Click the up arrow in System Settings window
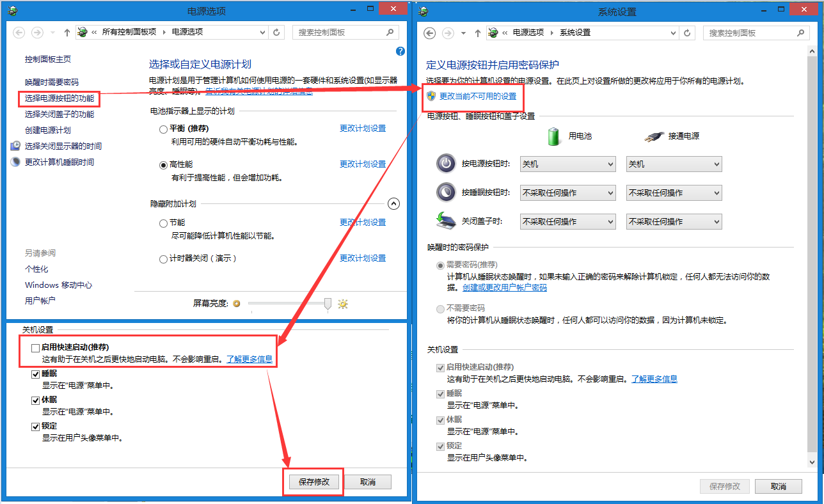This screenshot has height=504, width=824. 477,33
